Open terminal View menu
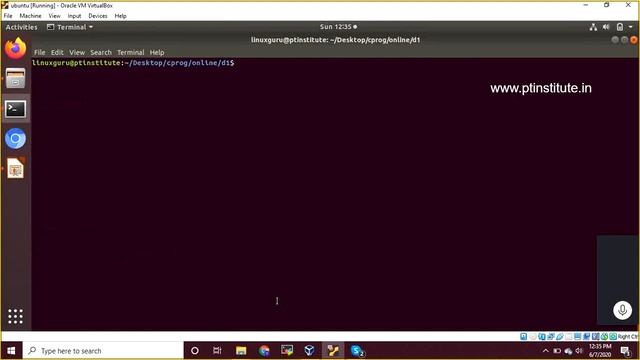This screenshot has height=360, width=640. [77, 52]
